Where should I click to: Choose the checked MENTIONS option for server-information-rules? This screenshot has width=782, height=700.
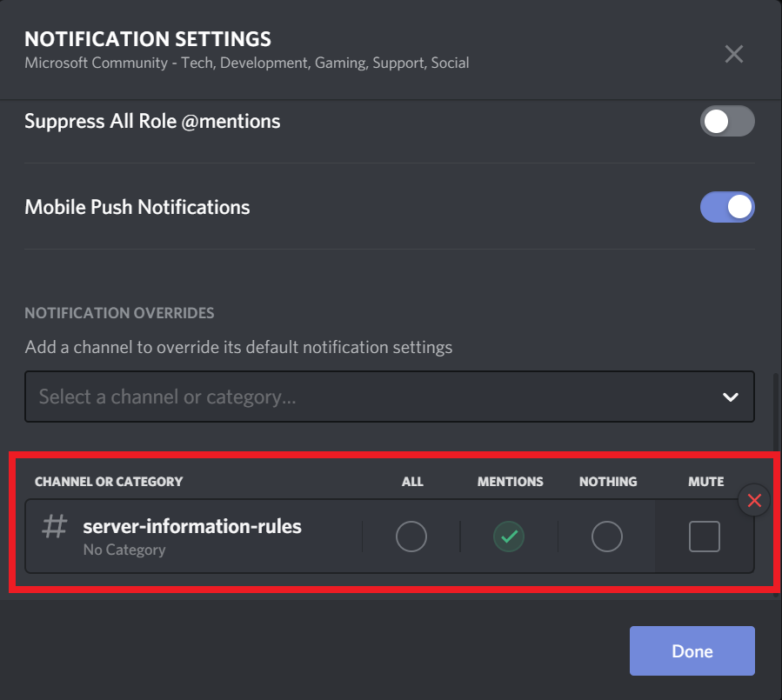tap(510, 537)
